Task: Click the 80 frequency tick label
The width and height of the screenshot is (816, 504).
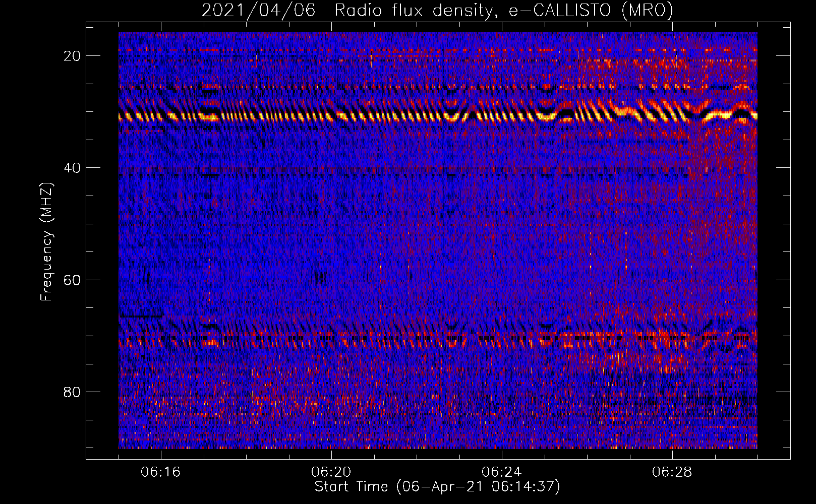Action: click(x=73, y=392)
